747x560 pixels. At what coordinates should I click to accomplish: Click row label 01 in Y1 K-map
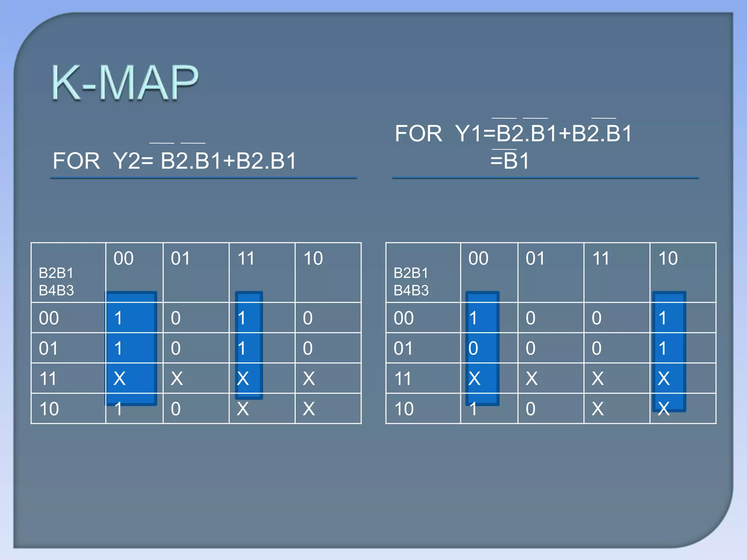click(423, 348)
